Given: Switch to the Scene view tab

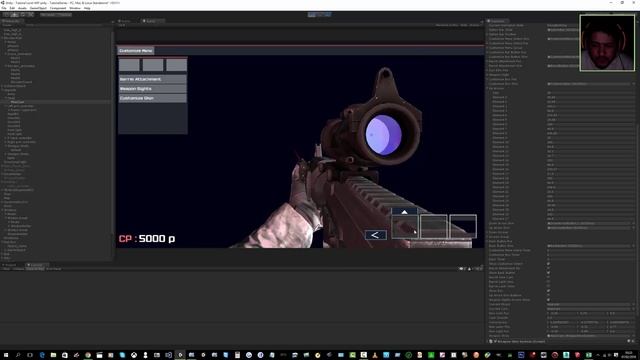Looking at the screenshot, I should click(125, 21).
